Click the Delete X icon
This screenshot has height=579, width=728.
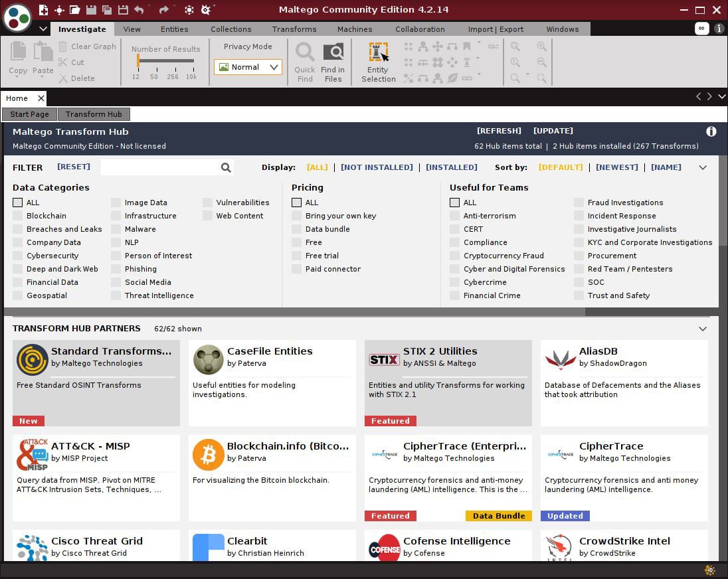(62, 78)
